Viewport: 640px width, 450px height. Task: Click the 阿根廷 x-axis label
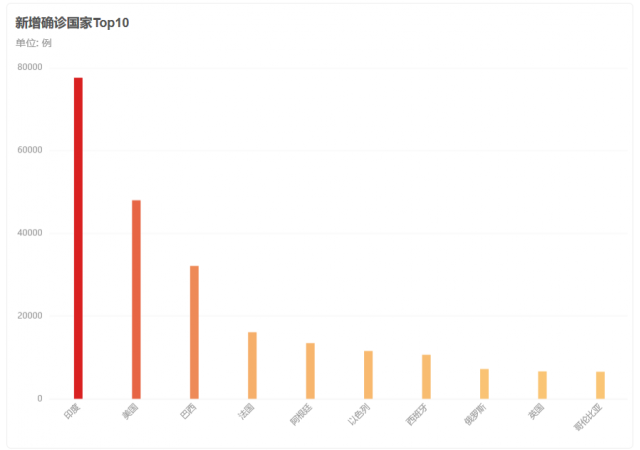tap(301, 414)
